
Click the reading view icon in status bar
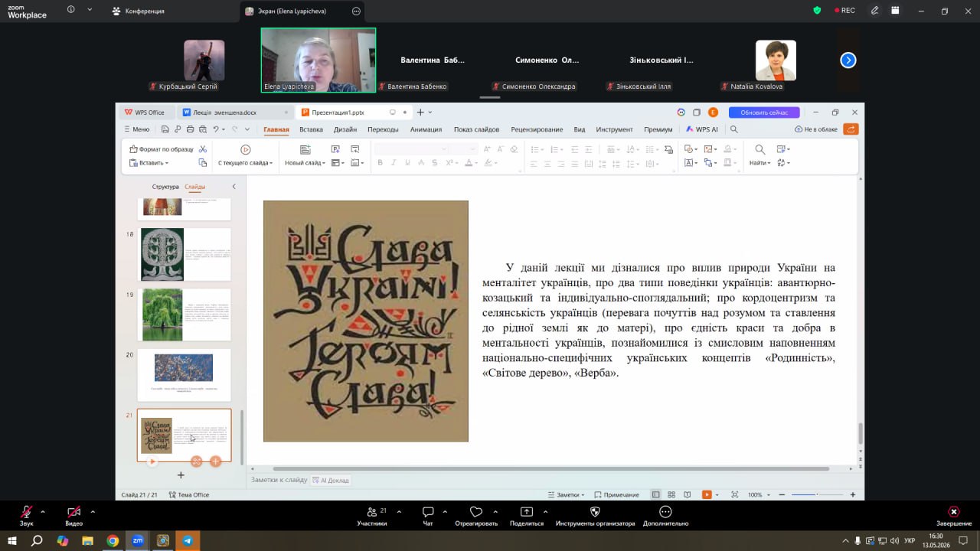coord(687,495)
